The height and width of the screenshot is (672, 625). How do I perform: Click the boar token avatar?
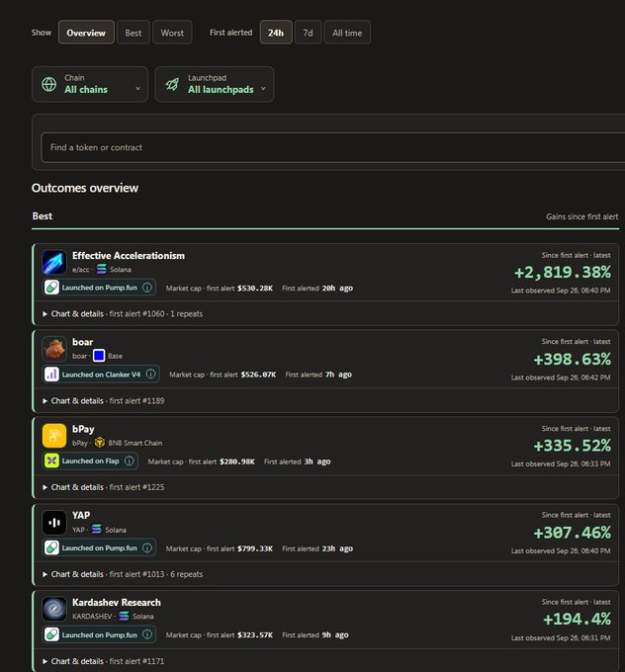point(54,349)
